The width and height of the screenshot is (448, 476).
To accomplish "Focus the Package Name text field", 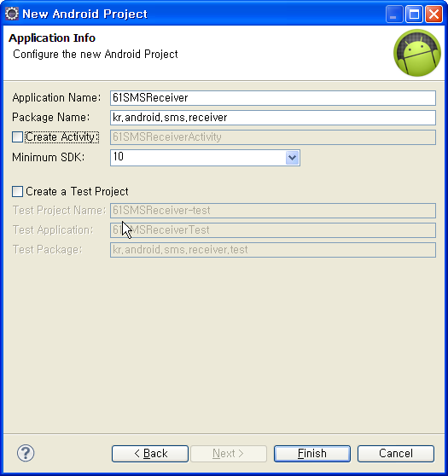I will click(x=273, y=118).
